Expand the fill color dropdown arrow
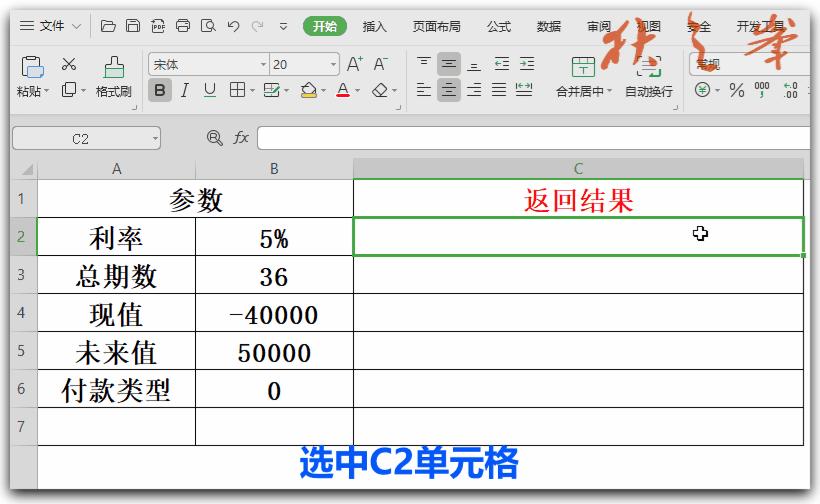Image resolution: width=820 pixels, height=504 pixels. click(x=324, y=91)
